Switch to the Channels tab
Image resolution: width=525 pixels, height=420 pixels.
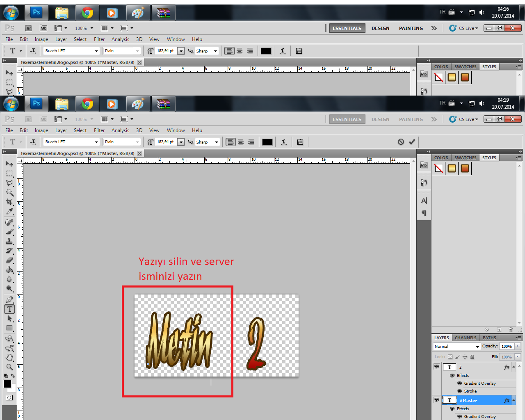(466, 338)
